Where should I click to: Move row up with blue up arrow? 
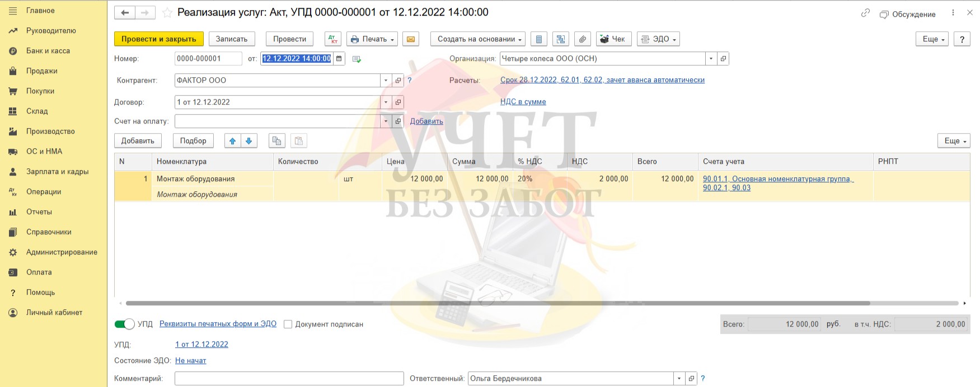pyautogui.click(x=232, y=141)
